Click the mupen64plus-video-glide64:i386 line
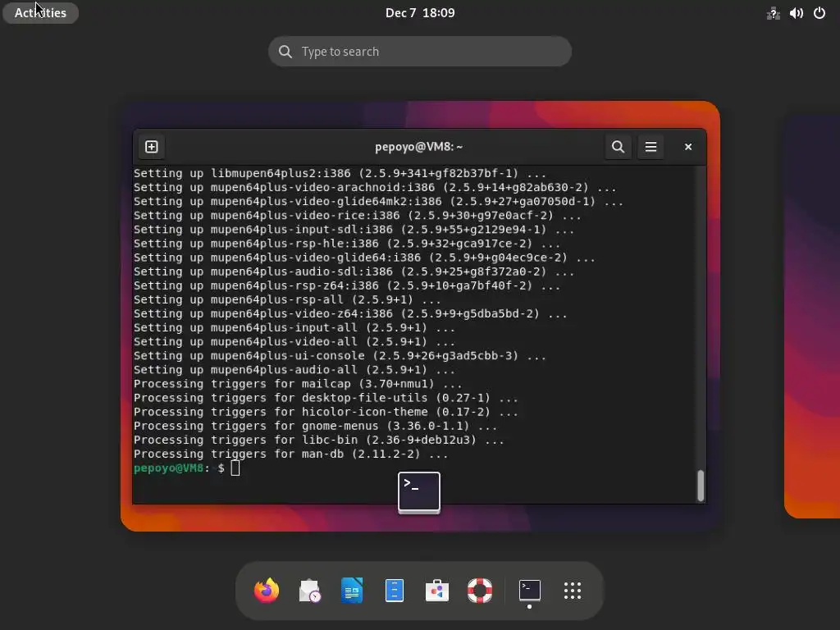This screenshot has width=840, height=630. click(x=364, y=258)
